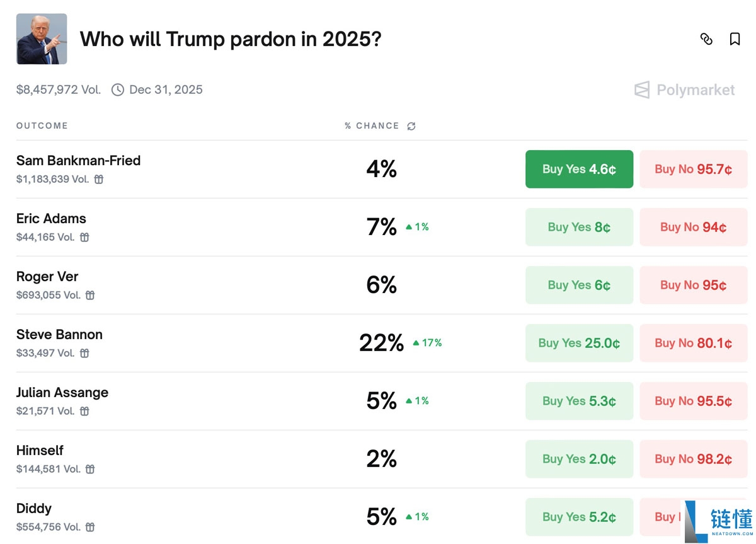Choose Buy Yes 5.3¢ for Julian Assange
The width and height of the screenshot is (756, 544).
579,401
